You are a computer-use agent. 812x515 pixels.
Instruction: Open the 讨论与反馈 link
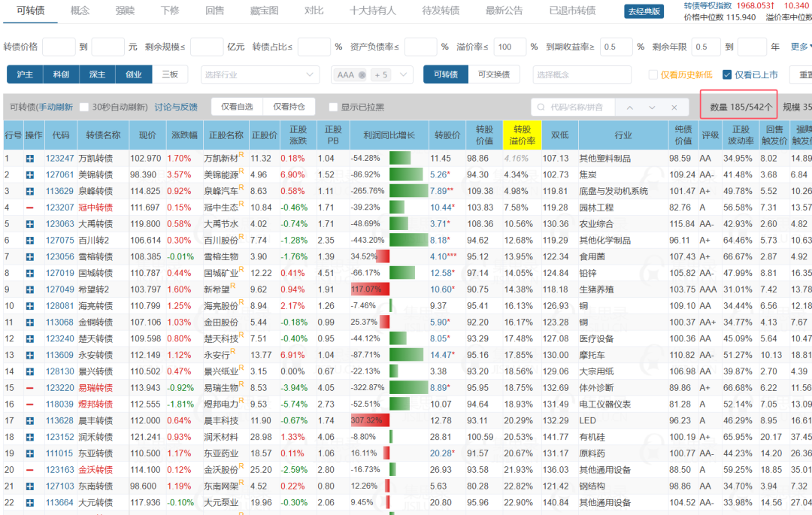click(176, 108)
